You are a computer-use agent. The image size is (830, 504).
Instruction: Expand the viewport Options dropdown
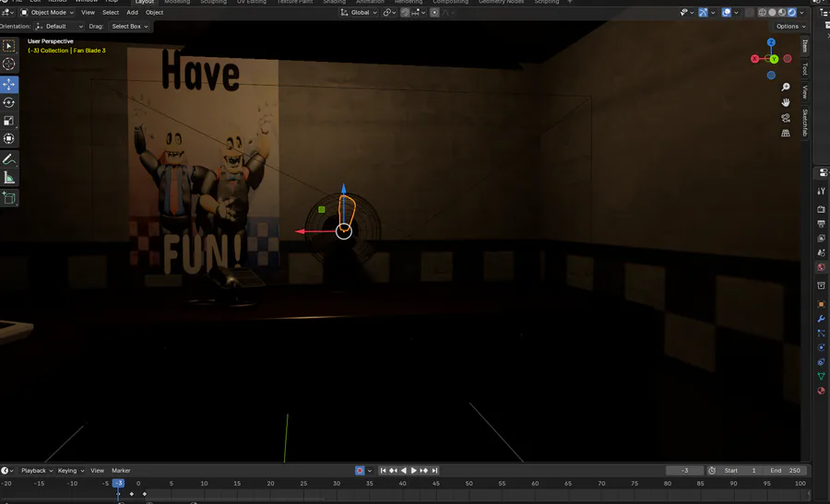coord(791,26)
